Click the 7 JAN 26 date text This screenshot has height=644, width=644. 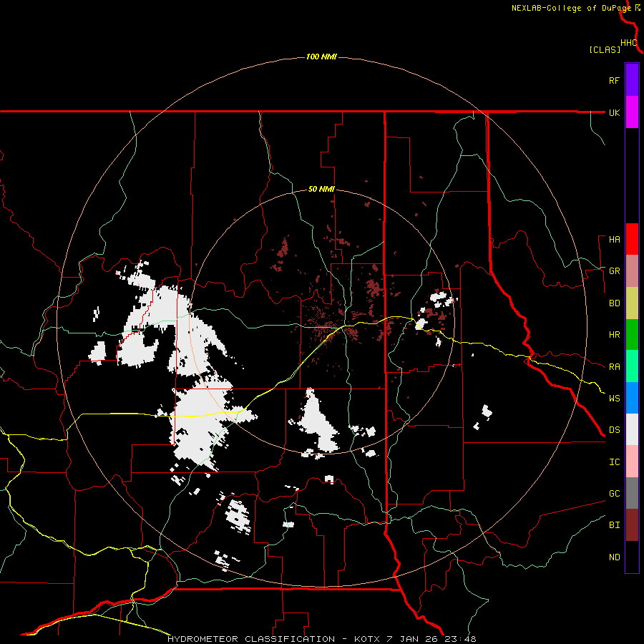(x=412, y=639)
